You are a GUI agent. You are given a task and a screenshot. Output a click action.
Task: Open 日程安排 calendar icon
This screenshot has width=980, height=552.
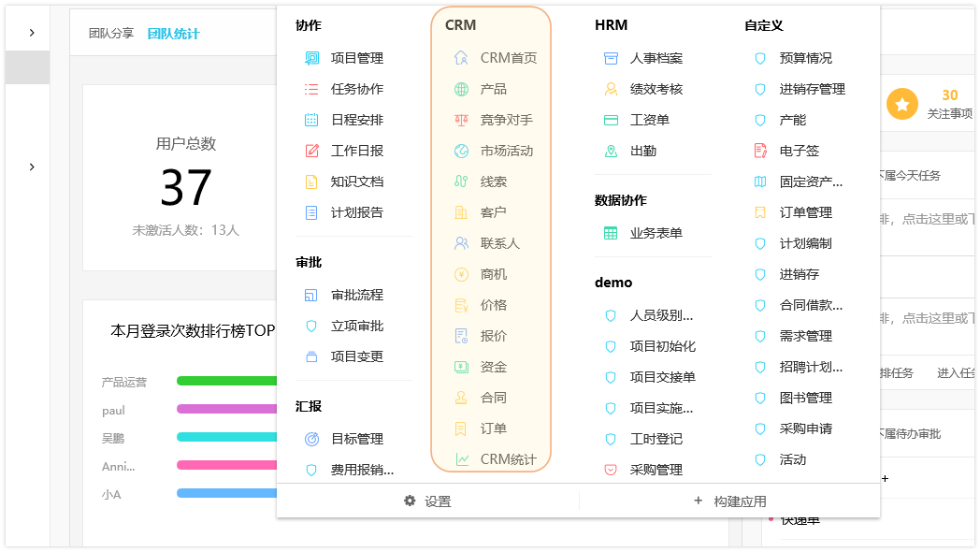coord(311,120)
